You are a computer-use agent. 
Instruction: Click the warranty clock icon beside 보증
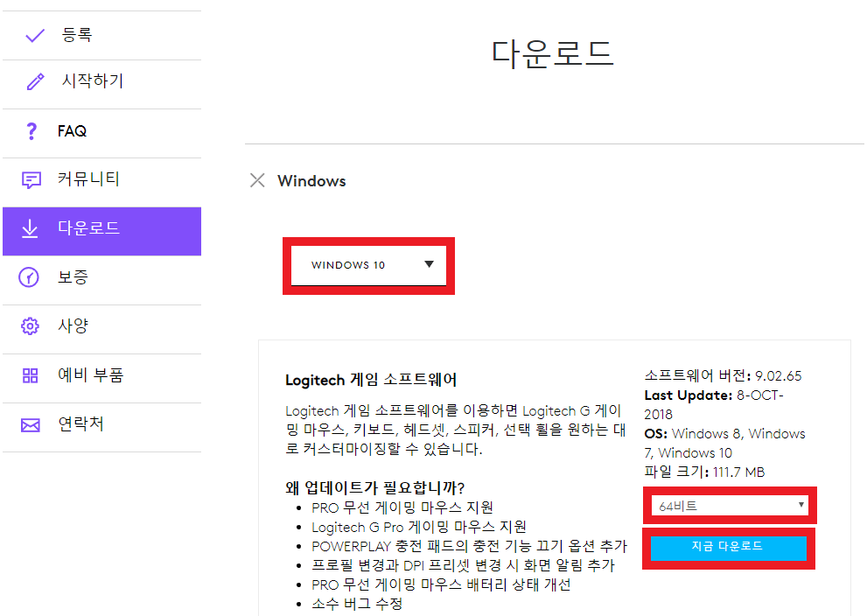click(x=29, y=277)
